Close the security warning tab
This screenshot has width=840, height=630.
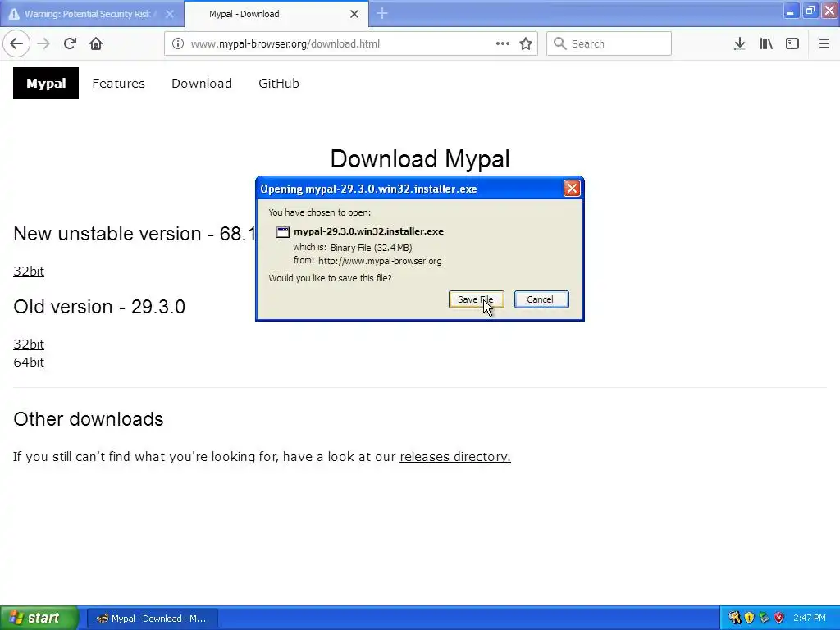[169, 14]
